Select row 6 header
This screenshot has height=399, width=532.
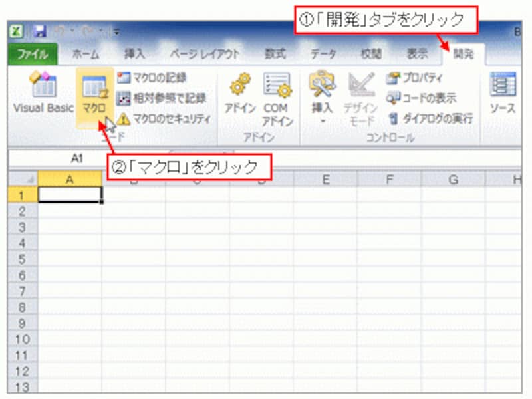click(x=23, y=275)
